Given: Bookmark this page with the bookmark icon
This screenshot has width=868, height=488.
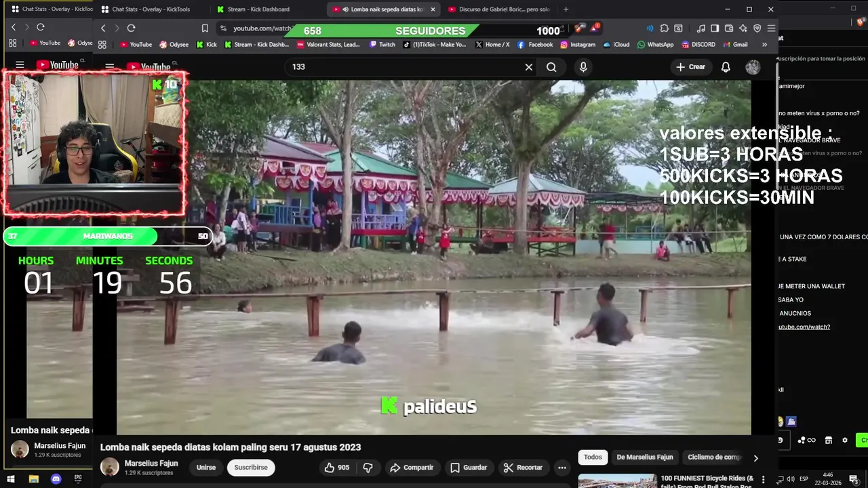Looking at the screenshot, I should tap(205, 28).
